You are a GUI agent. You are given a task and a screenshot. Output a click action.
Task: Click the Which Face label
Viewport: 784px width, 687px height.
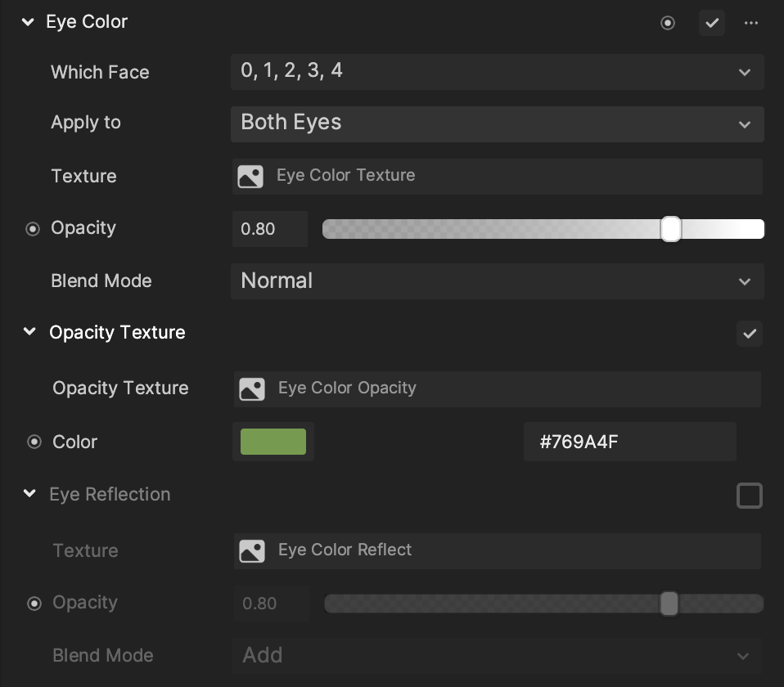[x=100, y=73]
